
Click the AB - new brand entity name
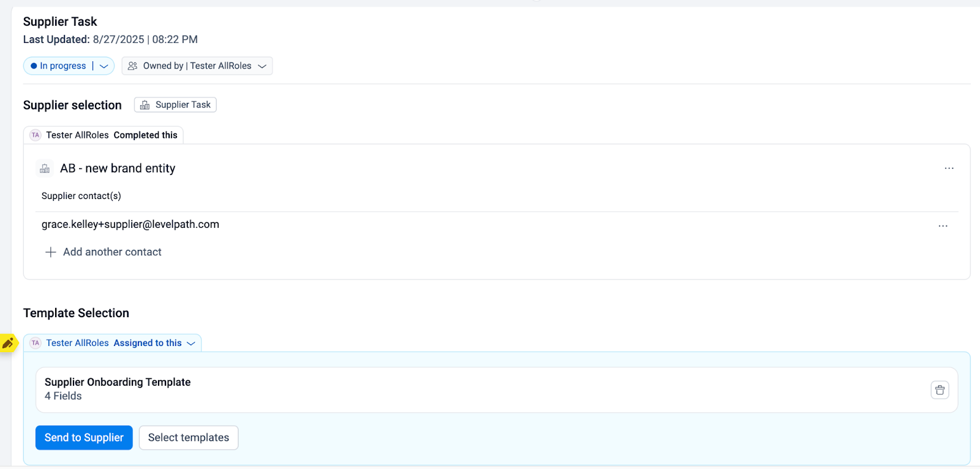pyautogui.click(x=118, y=168)
